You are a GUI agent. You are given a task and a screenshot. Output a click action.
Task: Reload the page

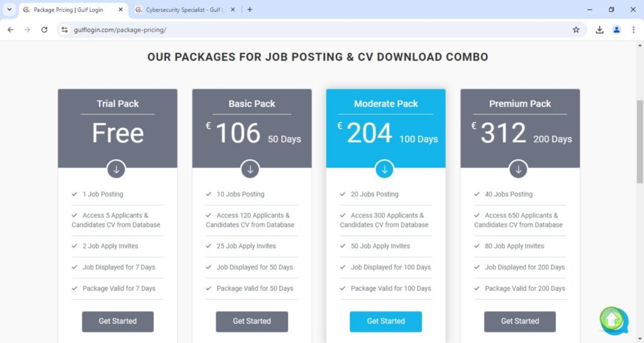(44, 30)
